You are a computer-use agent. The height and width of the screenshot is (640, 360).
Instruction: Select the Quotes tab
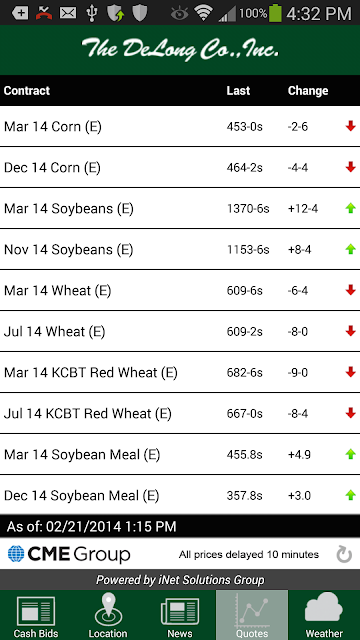[252, 615]
